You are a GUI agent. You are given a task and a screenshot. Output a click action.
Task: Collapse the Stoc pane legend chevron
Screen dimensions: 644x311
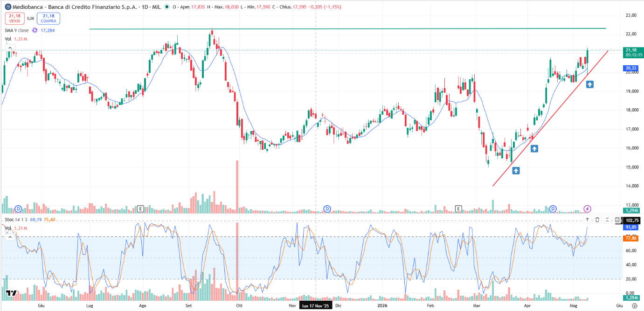[10, 237]
